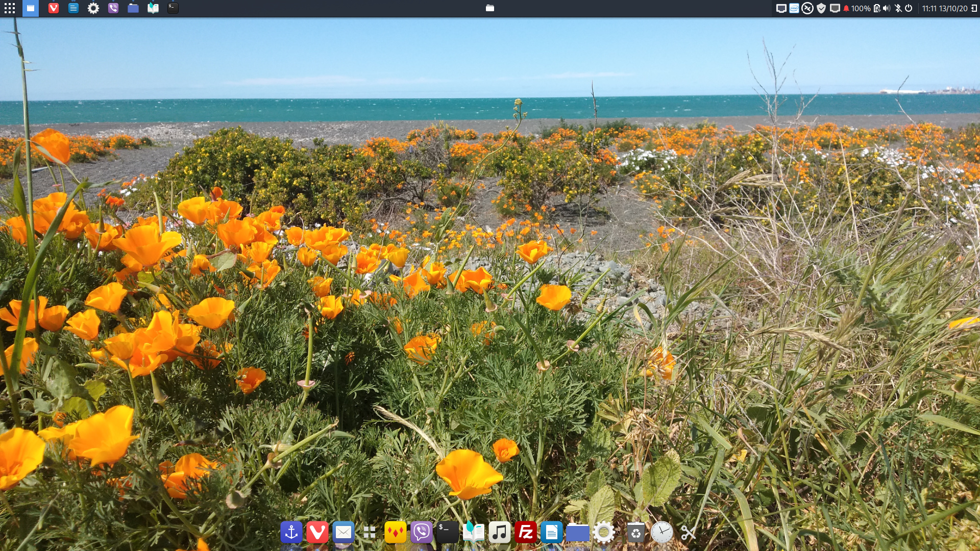Screen dimensions: 980x551
Task: Open the power session menu icon
Action: click(909, 8)
